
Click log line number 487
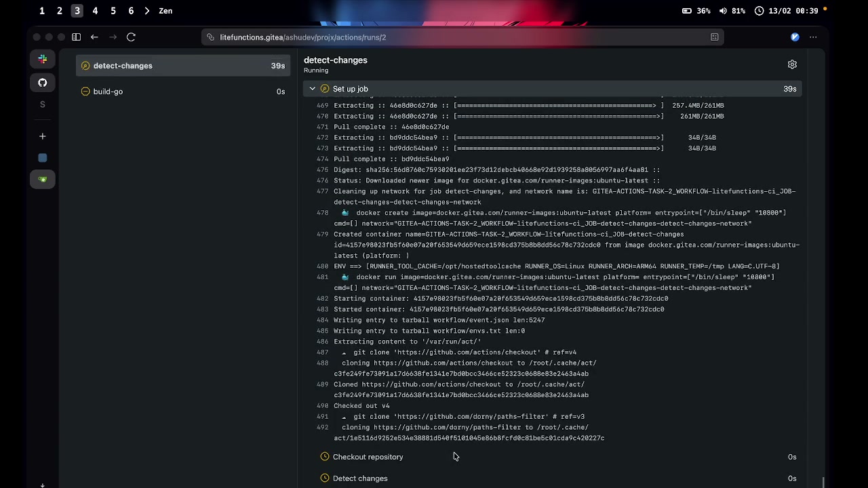click(323, 352)
